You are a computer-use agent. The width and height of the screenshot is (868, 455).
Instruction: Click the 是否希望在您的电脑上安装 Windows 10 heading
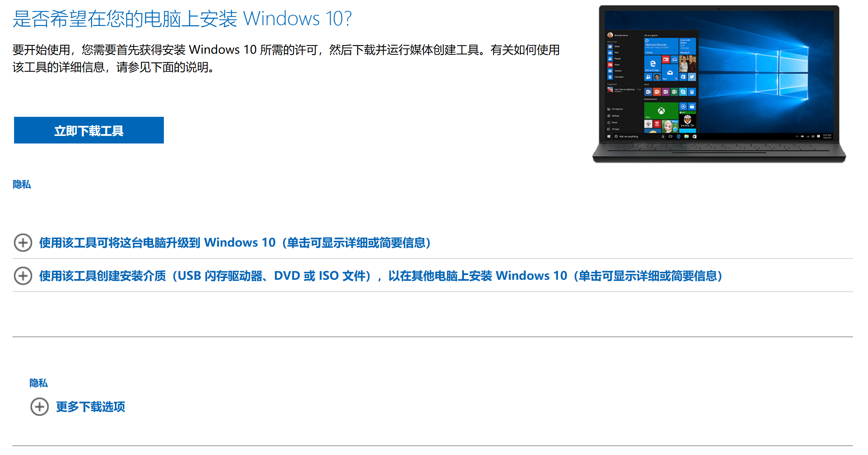[x=182, y=19]
